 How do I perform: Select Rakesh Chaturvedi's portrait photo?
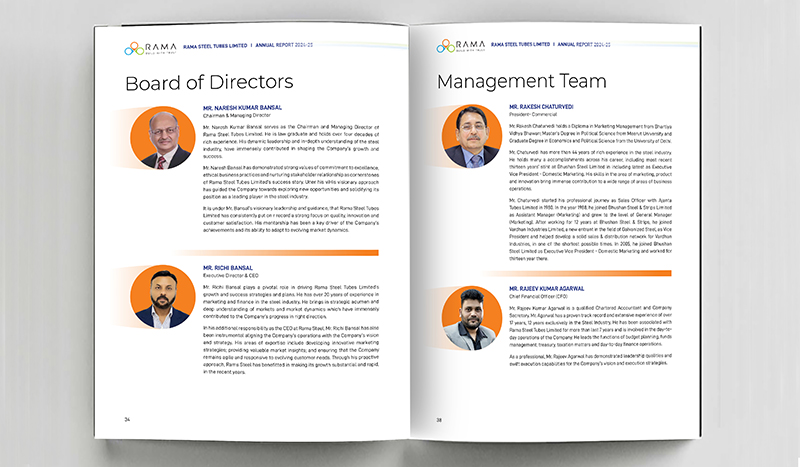click(x=472, y=138)
